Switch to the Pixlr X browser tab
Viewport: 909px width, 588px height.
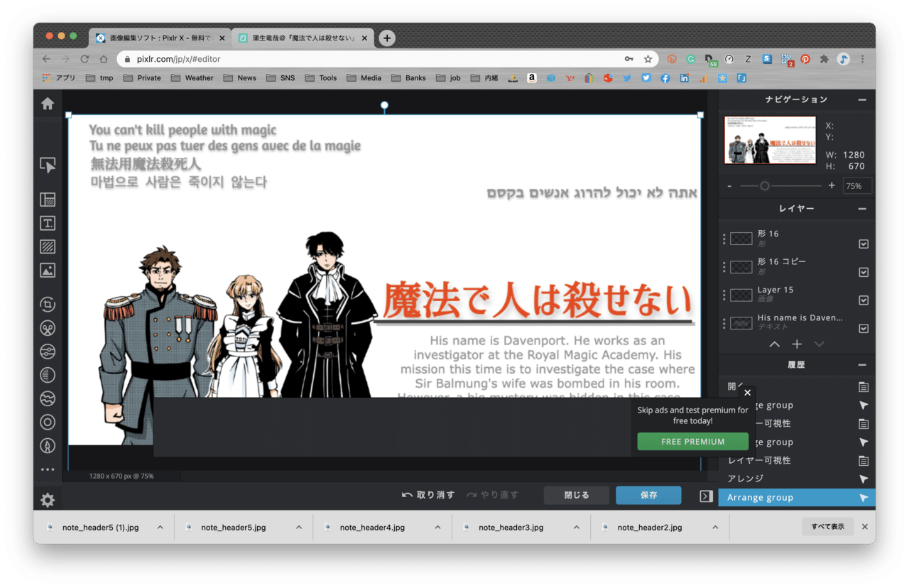[159, 38]
